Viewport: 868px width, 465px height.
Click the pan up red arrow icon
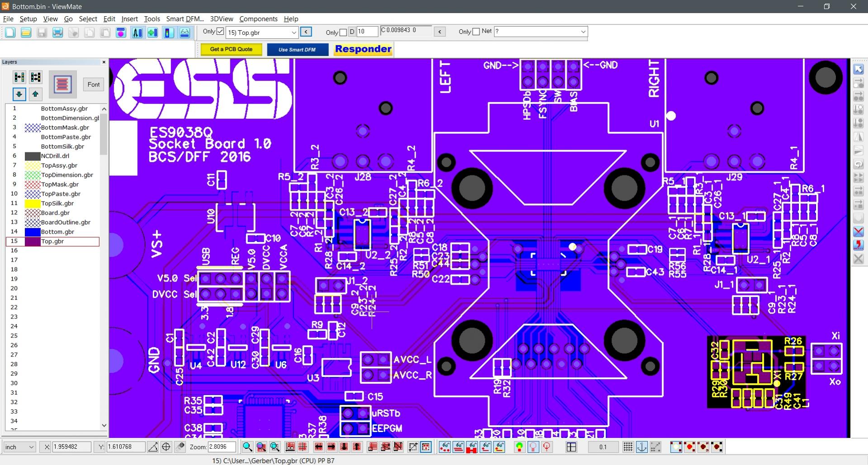[357, 447]
